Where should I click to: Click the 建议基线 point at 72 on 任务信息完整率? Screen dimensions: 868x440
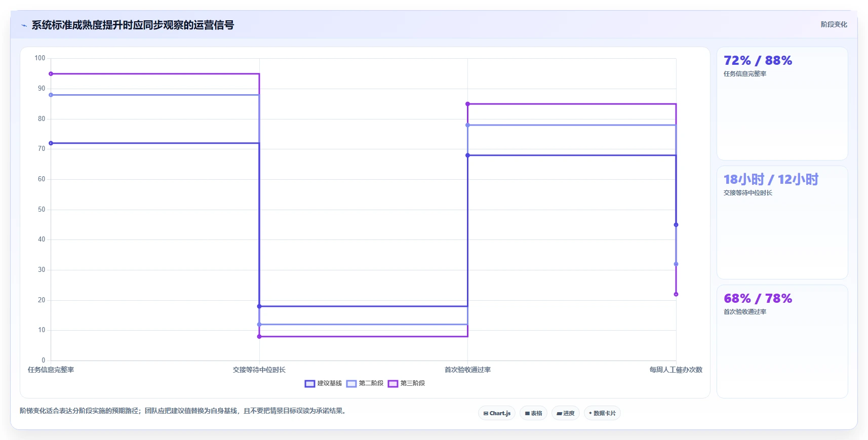(51, 143)
